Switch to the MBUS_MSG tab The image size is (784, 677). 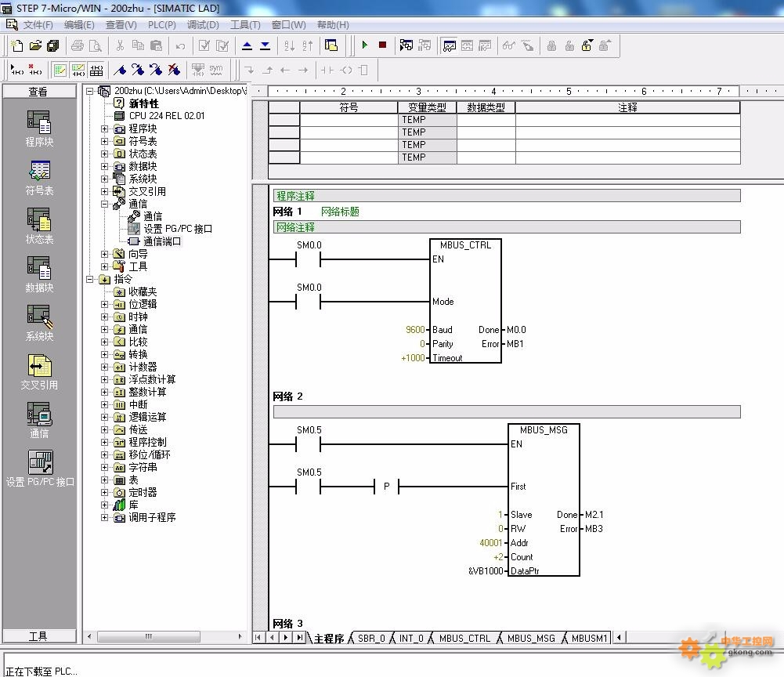tap(531, 638)
